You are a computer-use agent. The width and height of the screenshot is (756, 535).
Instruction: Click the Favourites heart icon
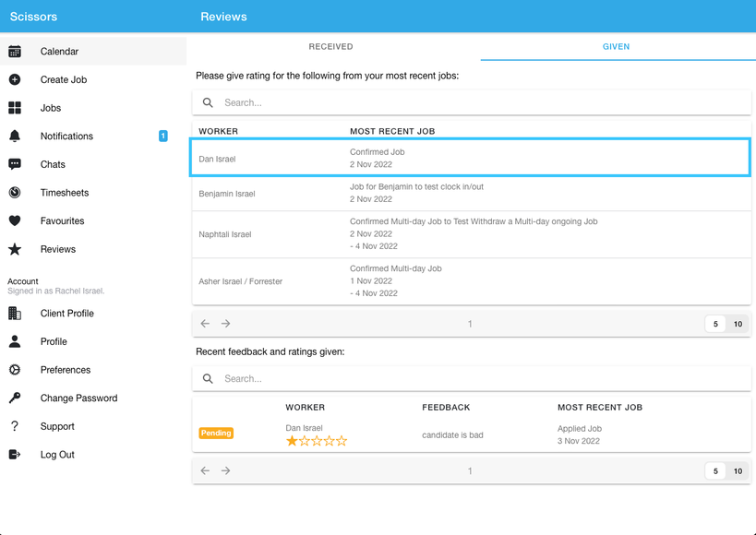(x=15, y=220)
